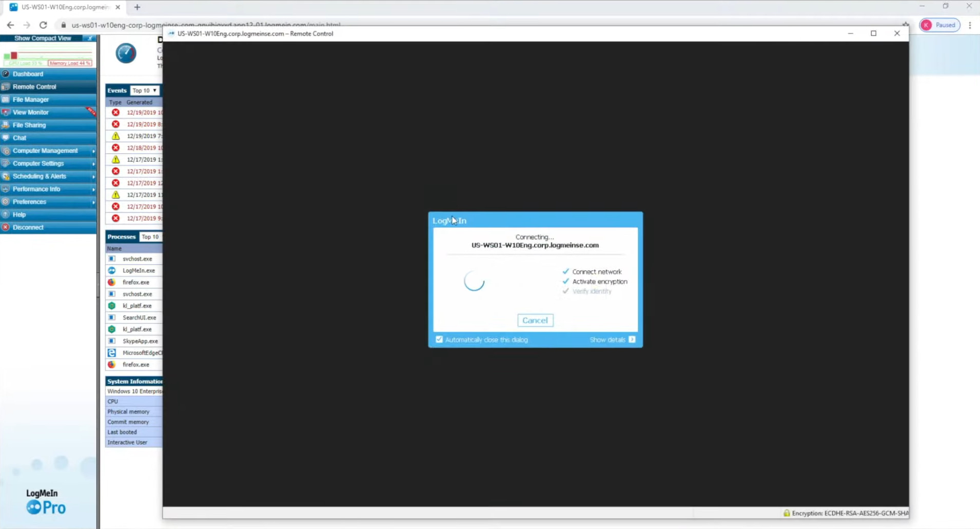Open the Processes Top 10 dropdown

(150, 237)
